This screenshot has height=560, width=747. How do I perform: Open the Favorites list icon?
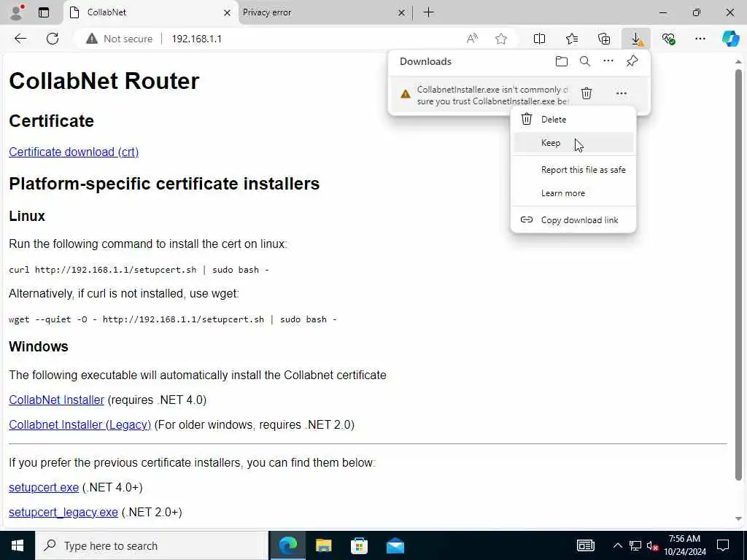[x=572, y=39]
